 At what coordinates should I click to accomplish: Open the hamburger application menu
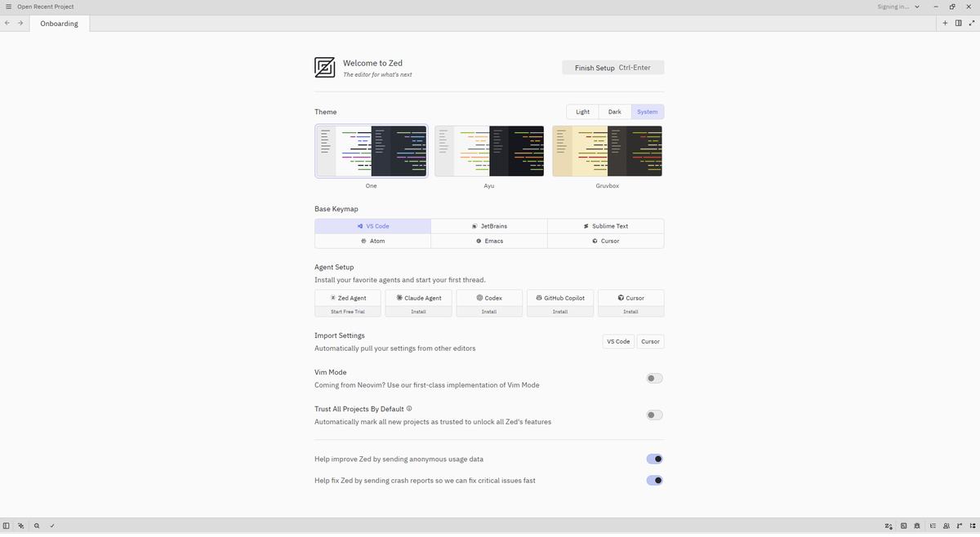tap(8, 7)
